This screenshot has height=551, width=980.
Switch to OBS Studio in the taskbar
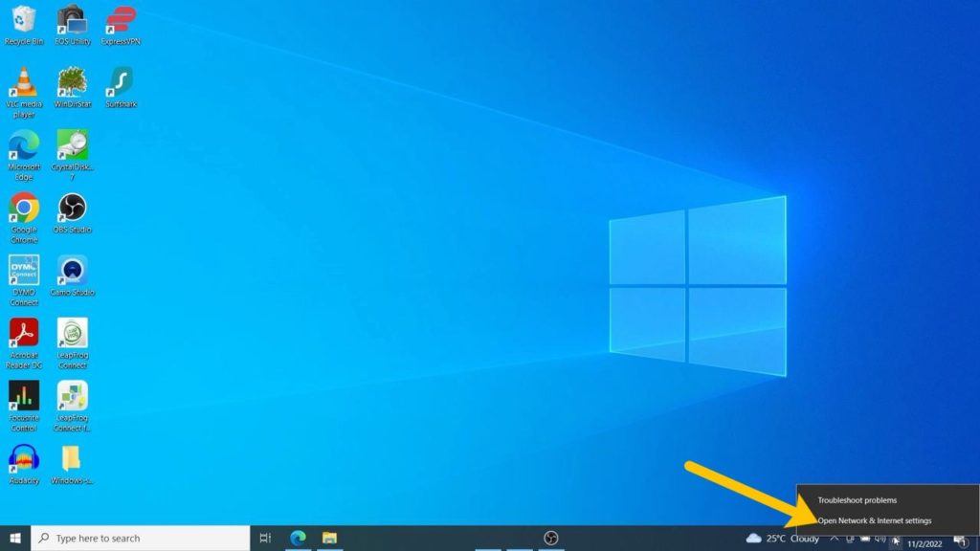tap(550, 538)
